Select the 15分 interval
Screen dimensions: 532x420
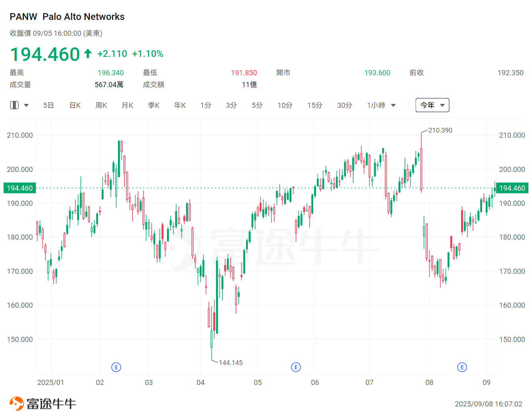point(315,105)
